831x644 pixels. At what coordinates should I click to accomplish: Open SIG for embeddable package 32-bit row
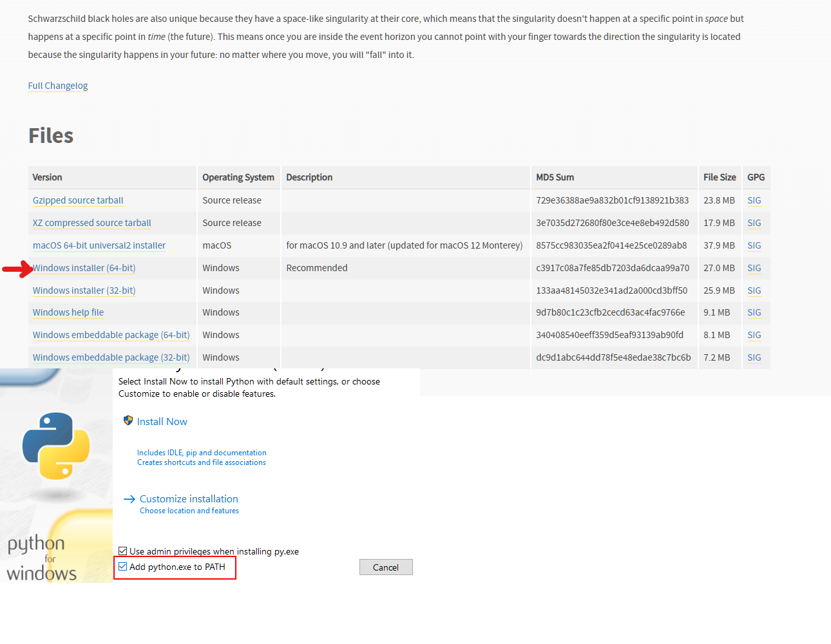(754, 357)
